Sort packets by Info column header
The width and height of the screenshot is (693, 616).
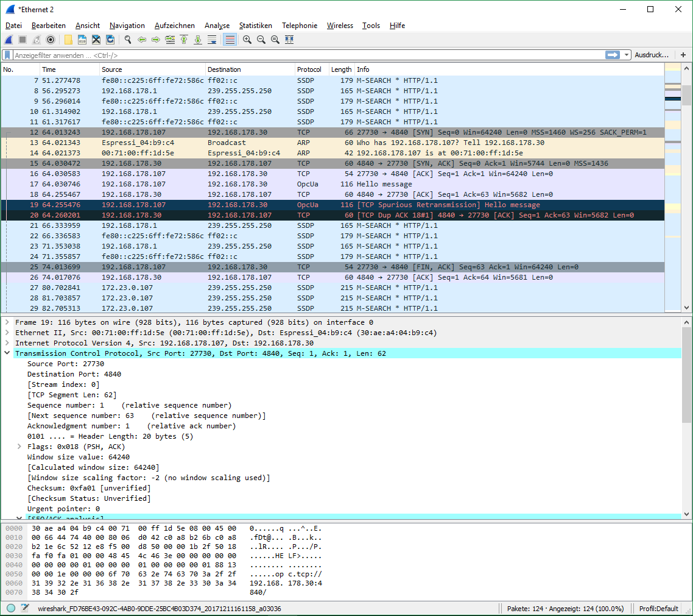509,69
